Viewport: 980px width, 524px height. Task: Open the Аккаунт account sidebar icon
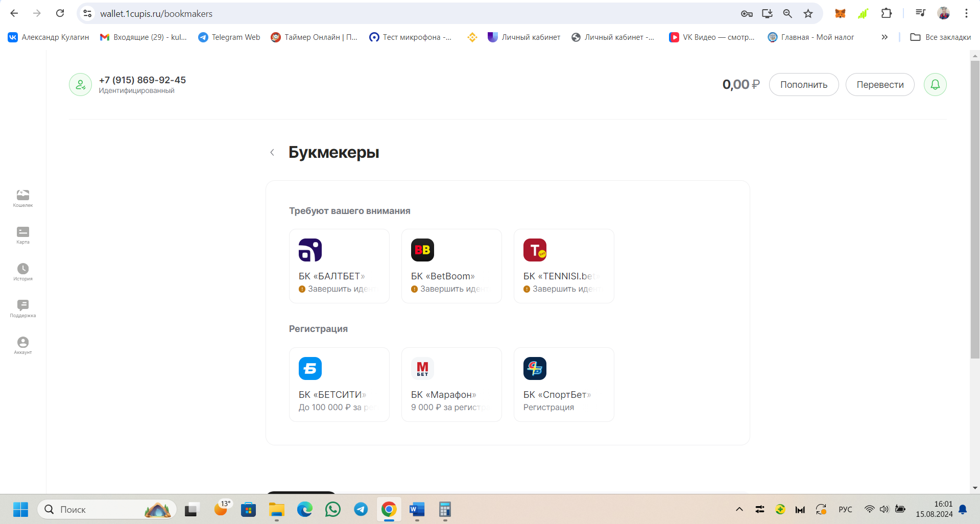tap(23, 345)
